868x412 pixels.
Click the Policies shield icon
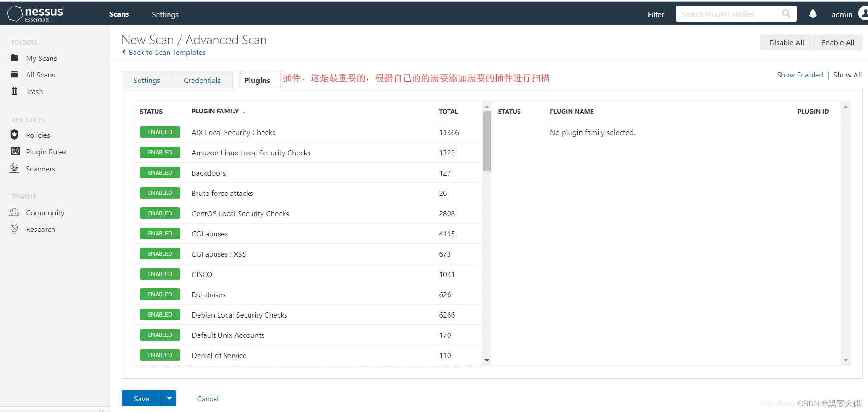pos(15,135)
